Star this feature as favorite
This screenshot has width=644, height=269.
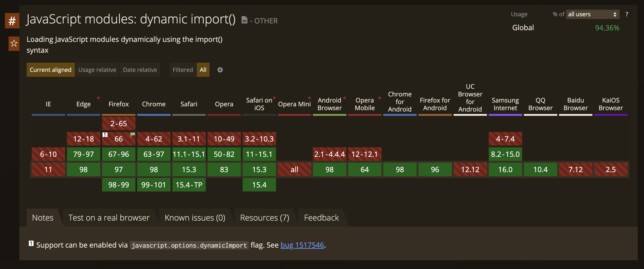pos(14,43)
